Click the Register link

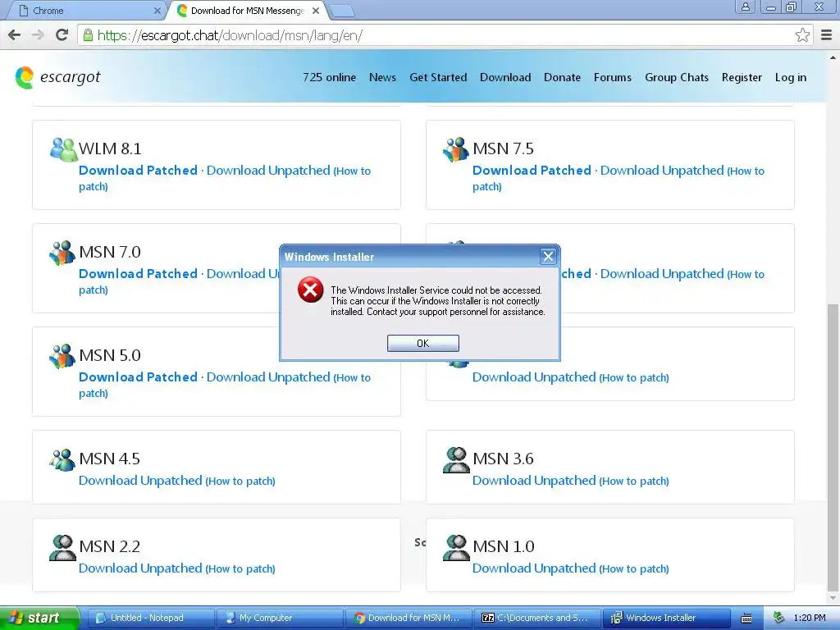pyautogui.click(x=742, y=78)
